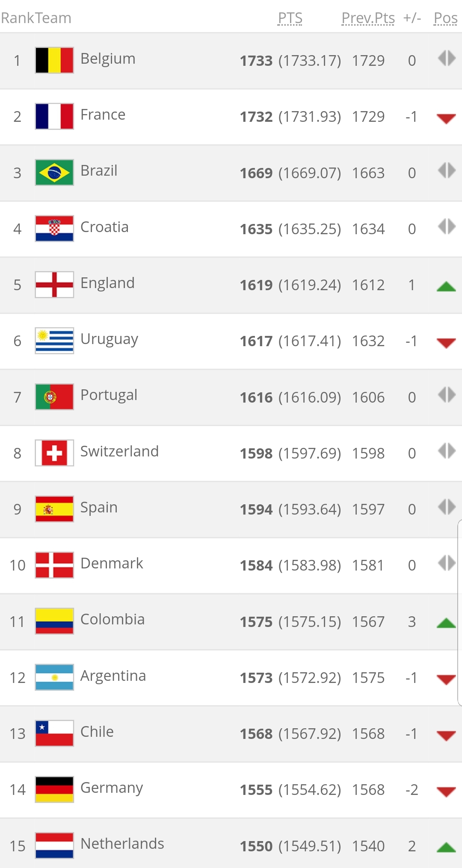This screenshot has height=868, width=462.
Task: Select the Spain team name
Action: click(x=99, y=508)
